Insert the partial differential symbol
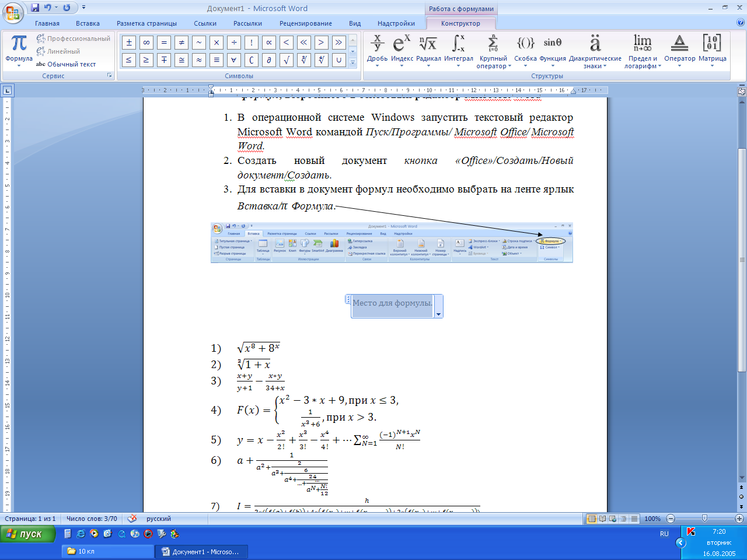Image resolution: width=747 pixels, height=560 pixels. point(269,60)
